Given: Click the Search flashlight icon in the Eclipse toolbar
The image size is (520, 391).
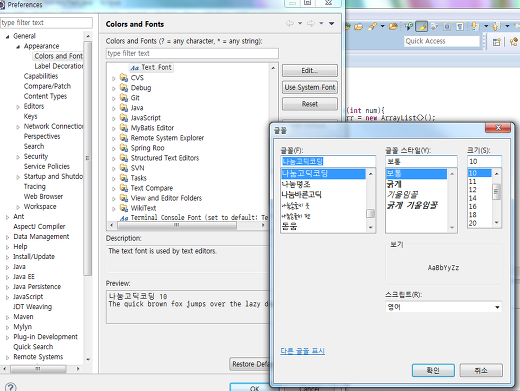Looking at the screenshot, I should [x=372, y=26].
